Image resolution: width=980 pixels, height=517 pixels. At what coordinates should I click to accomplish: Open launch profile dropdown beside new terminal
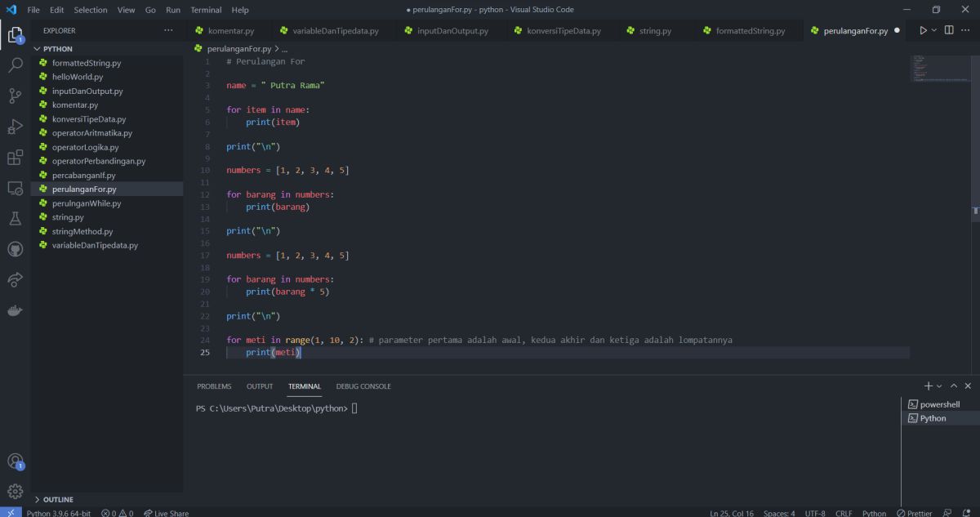coord(939,386)
